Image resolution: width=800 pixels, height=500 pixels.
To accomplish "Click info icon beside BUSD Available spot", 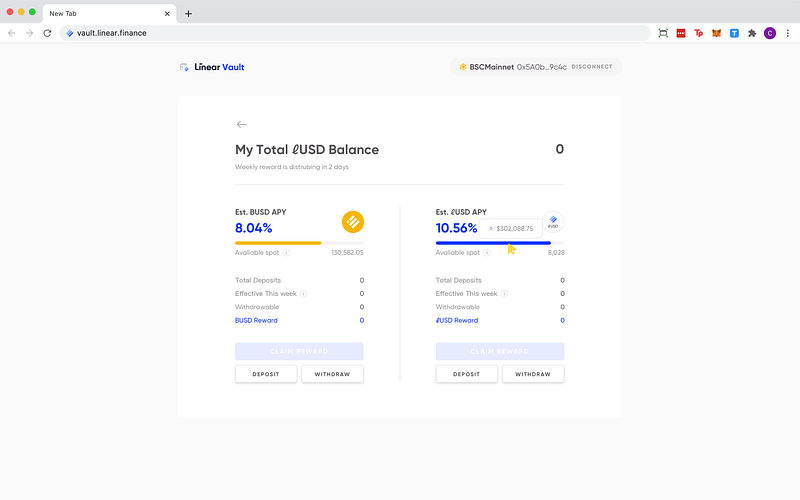I will tap(286, 253).
